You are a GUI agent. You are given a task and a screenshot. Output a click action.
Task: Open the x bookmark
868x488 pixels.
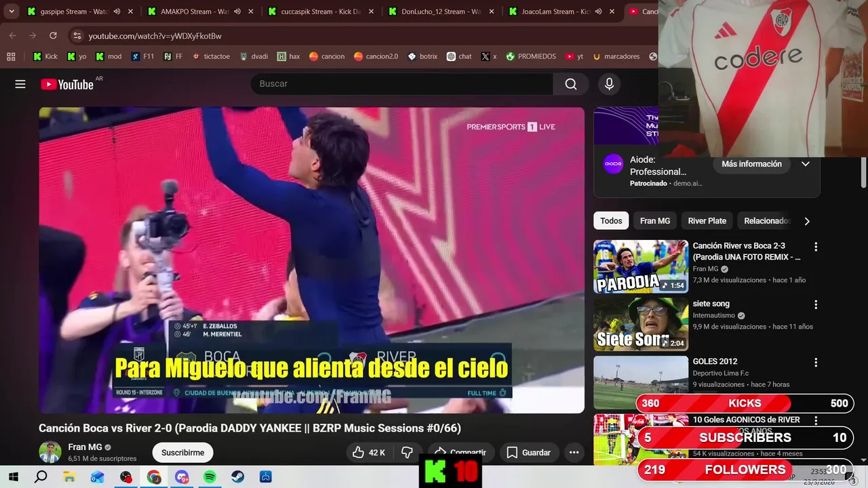coord(489,56)
